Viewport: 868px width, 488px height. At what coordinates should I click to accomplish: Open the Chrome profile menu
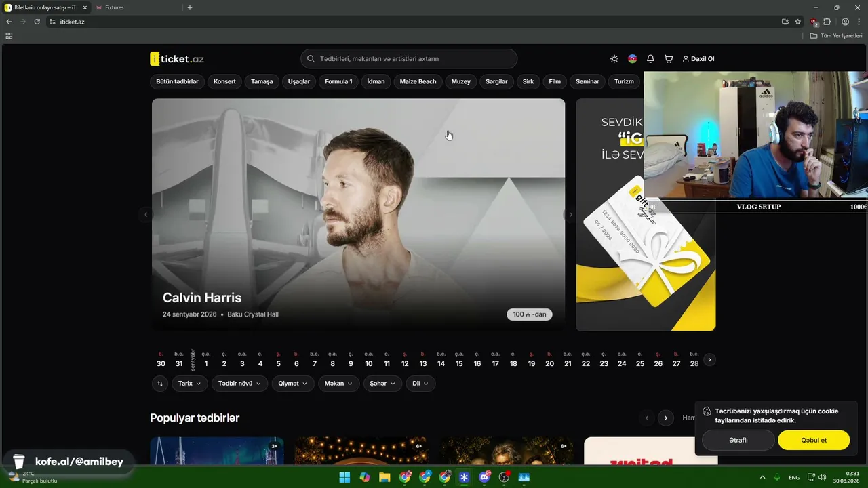click(845, 22)
